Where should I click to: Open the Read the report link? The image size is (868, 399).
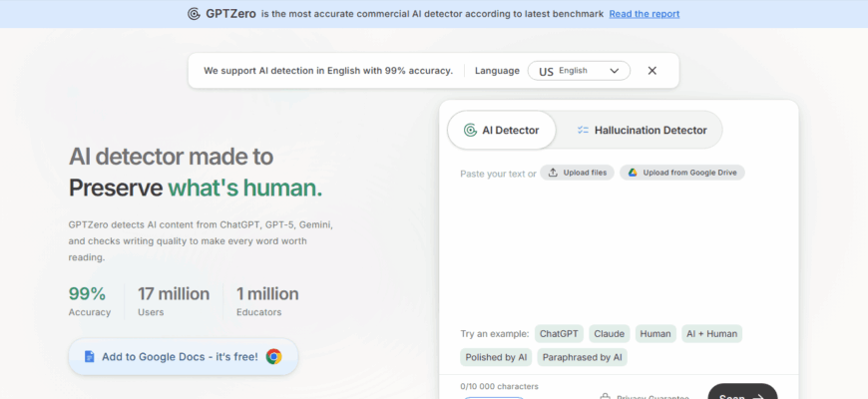point(645,14)
